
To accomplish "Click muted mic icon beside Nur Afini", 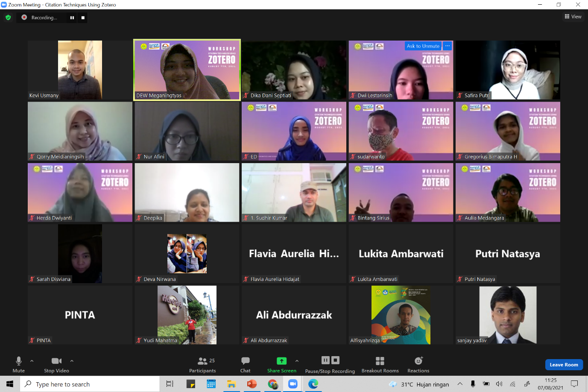I will tap(139, 157).
